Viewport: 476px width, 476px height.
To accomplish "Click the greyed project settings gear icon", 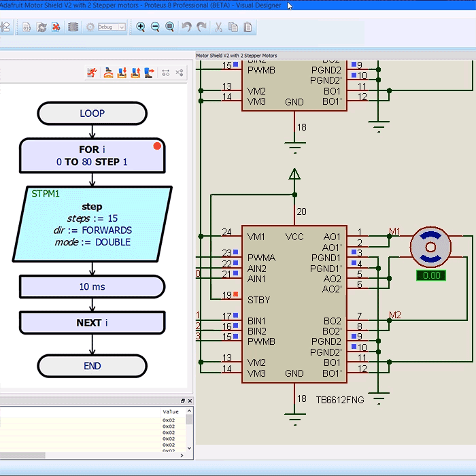I will (x=90, y=27).
